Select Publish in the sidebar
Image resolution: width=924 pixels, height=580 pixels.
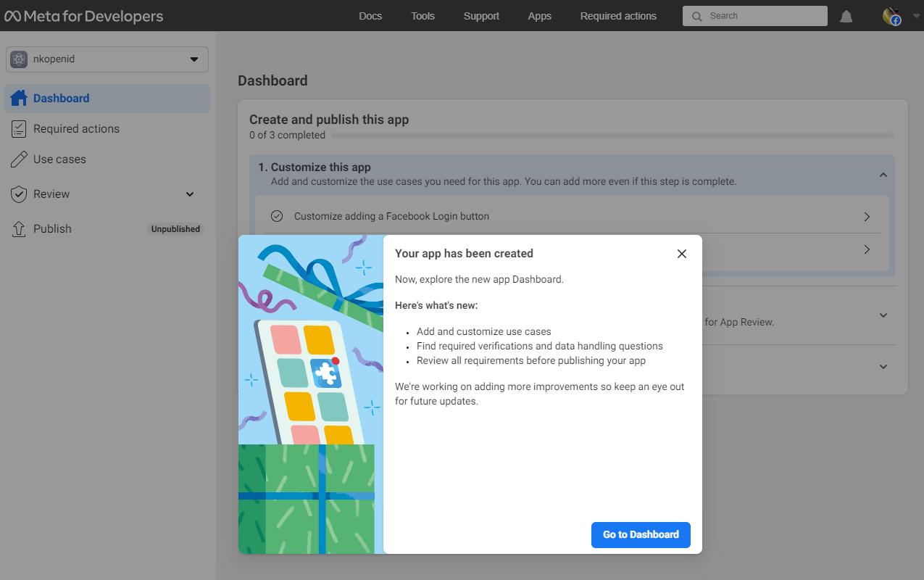point(107,229)
